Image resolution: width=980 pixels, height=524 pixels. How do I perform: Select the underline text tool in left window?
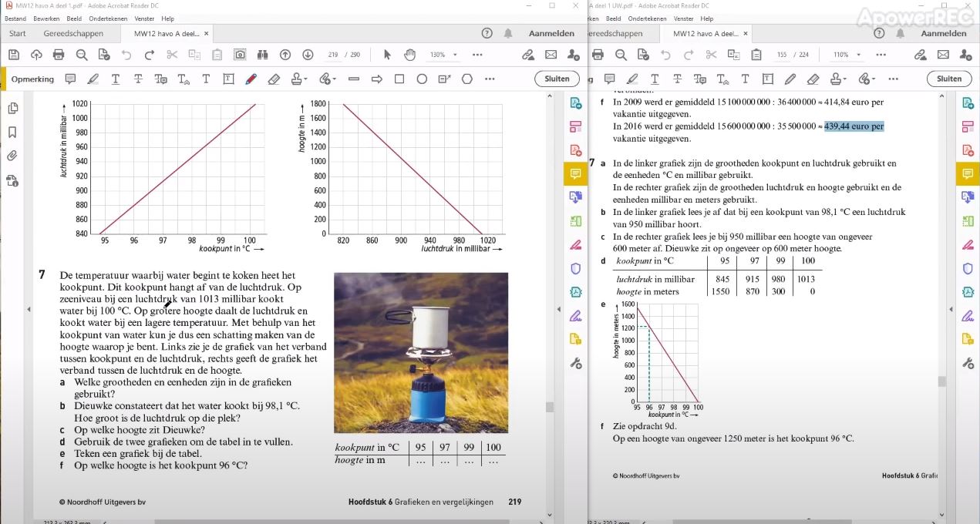tap(116, 79)
